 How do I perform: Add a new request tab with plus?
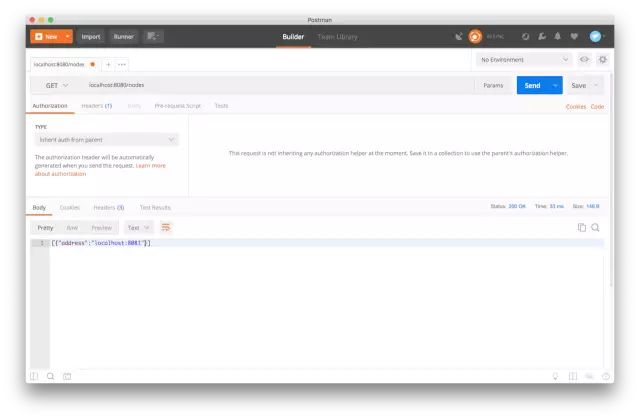108,64
